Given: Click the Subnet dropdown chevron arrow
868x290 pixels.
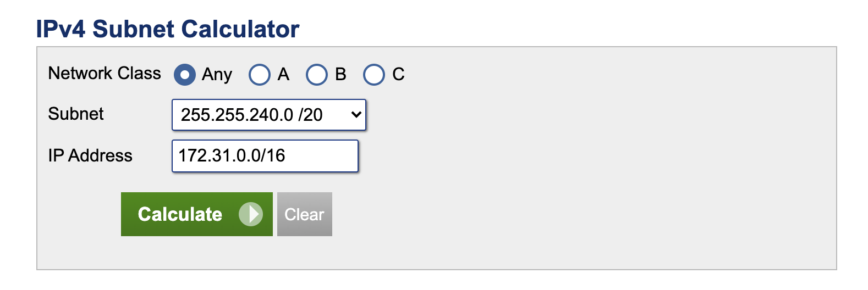Looking at the screenshot, I should pos(356,115).
